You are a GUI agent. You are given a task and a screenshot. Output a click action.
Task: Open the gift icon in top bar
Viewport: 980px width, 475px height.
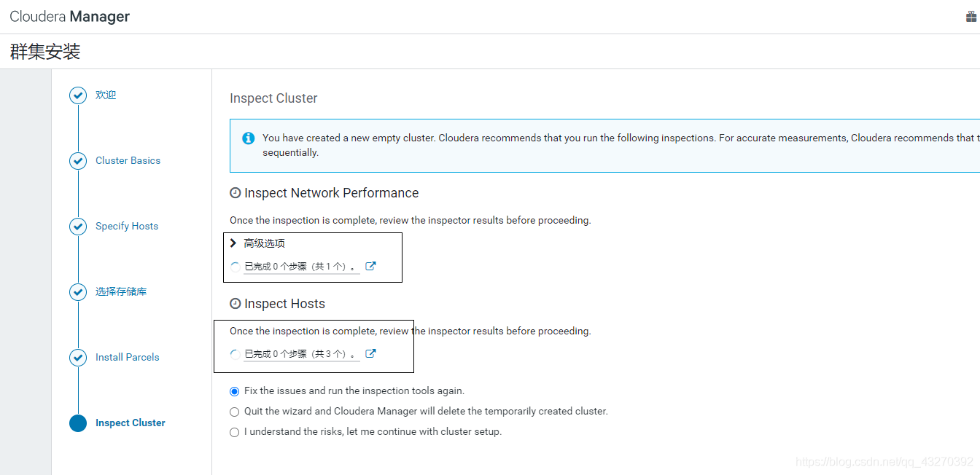click(971, 17)
